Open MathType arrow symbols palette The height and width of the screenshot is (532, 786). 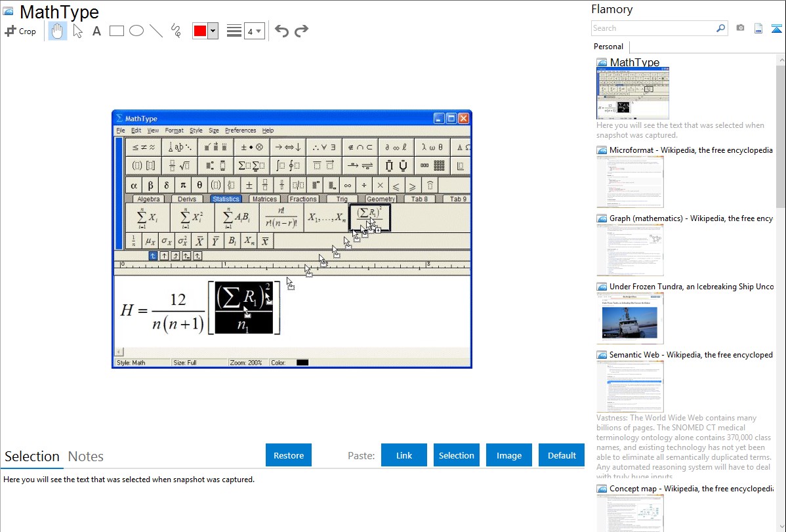[x=288, y=148]
